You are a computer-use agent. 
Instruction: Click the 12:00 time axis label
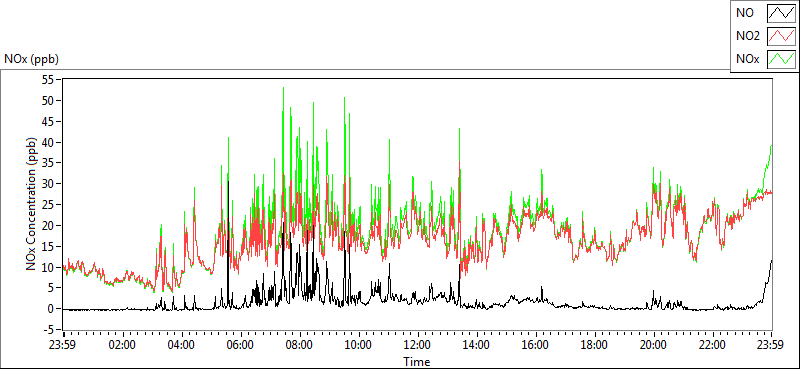pos(418,345)
